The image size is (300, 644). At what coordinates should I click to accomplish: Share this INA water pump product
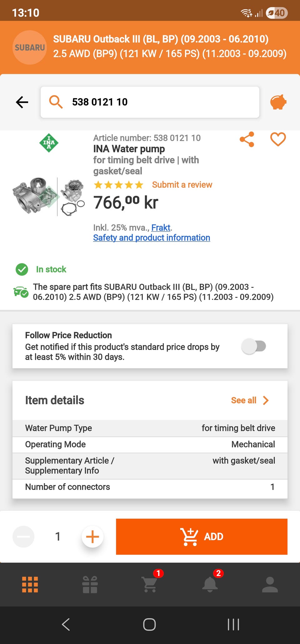247,139
